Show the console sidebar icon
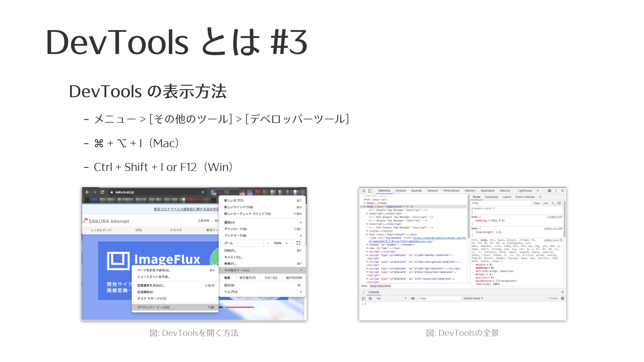The image size is (644, 362). click(x=364, y=298)
